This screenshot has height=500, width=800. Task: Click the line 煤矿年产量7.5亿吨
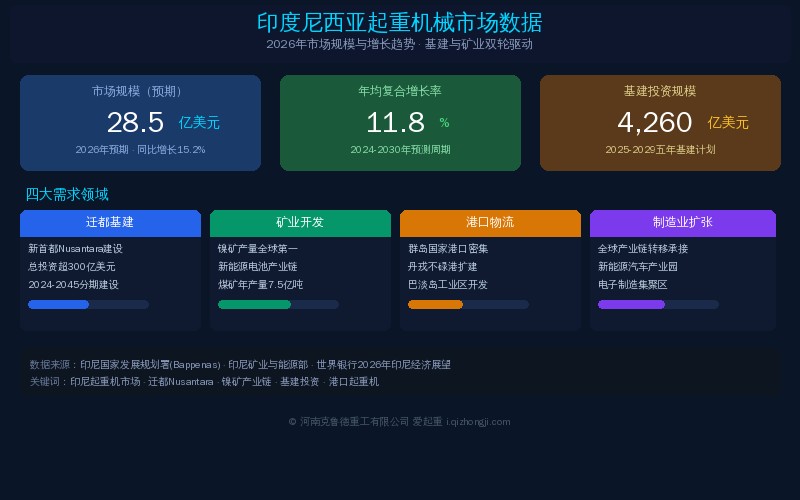click(260, 285)
